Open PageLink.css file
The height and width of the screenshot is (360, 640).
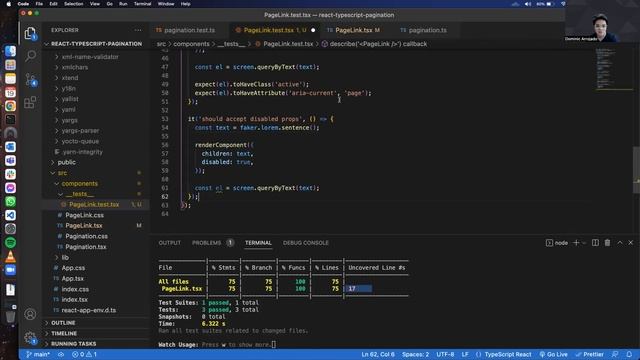tap(96, 215)
